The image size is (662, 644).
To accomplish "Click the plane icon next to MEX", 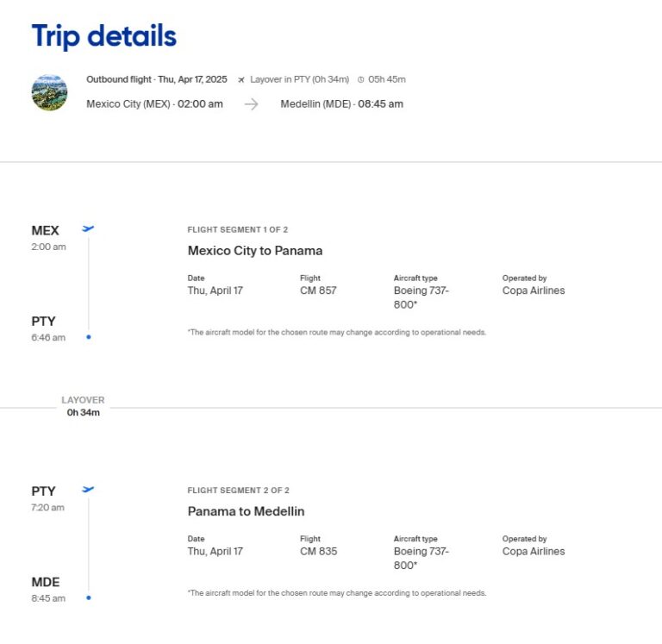I will click(88, 228).
